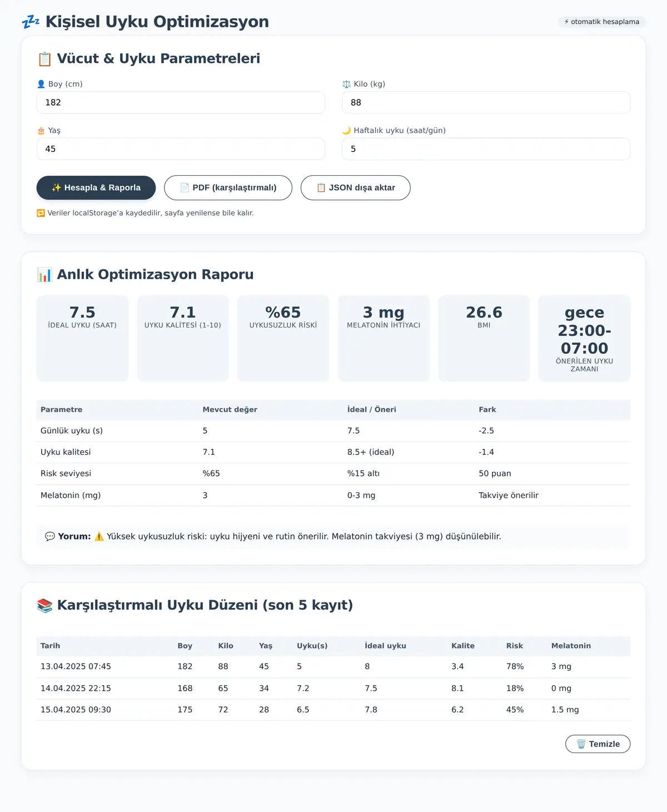Click the Fark column header
Image resolution: width=667 pixels, height=812 pixels.
click(x=487, y=409)
